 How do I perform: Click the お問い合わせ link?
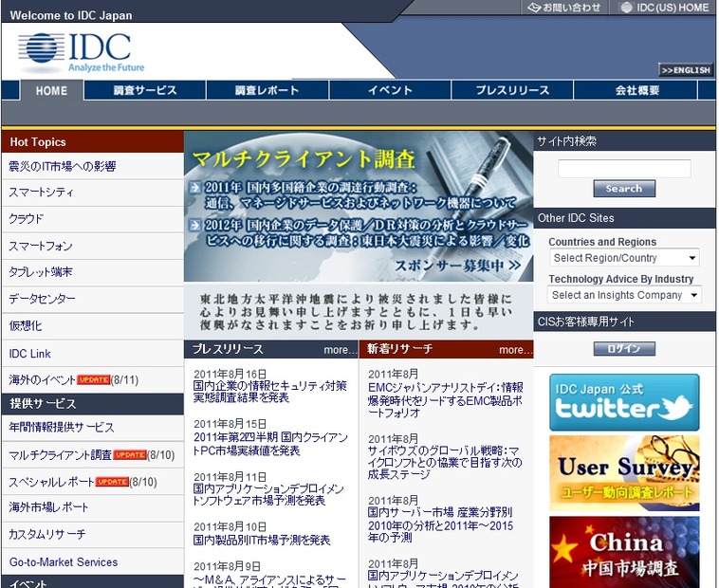click(571, 8)
